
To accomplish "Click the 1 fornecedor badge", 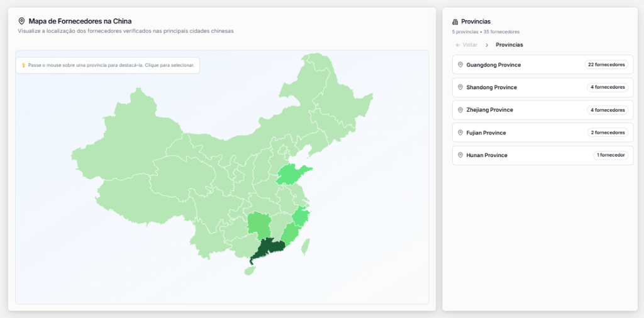I will coord(610,155).
